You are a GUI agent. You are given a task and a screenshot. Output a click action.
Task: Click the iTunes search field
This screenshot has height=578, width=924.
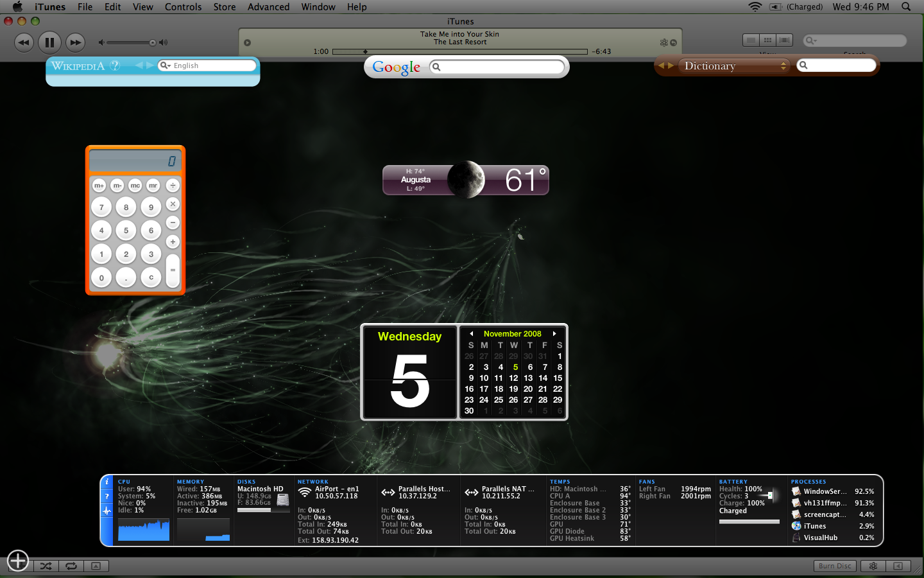click(x=855, y=40)
